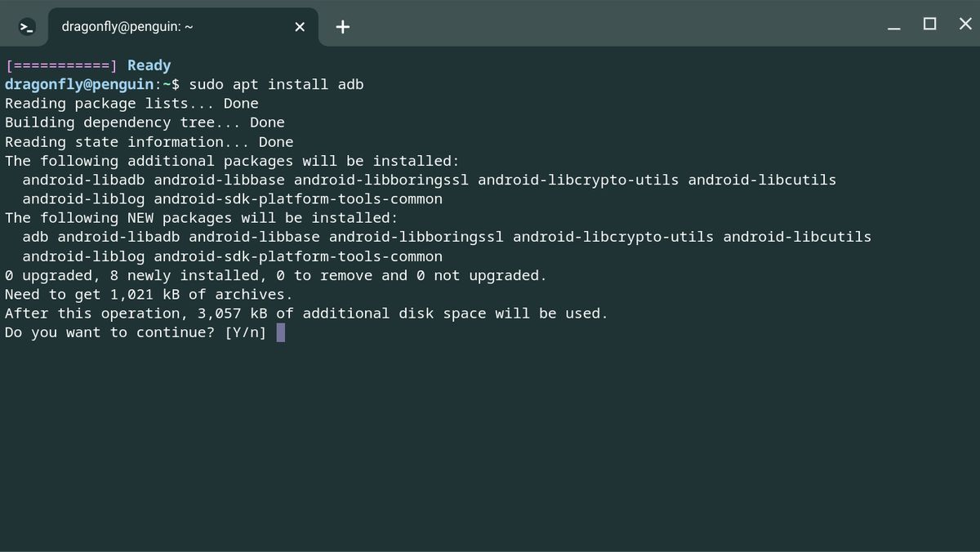Click the blinking cursor block after [Y/n]
This screenshot has width=980, height=552.
click(281, 332)
